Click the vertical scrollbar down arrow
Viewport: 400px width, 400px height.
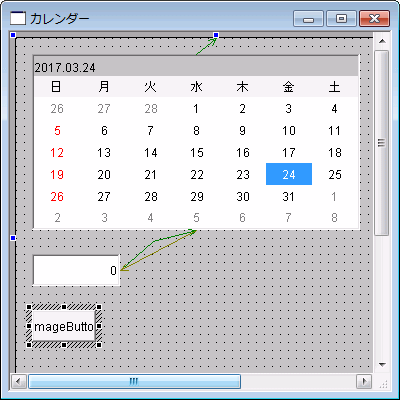point(382,365)
